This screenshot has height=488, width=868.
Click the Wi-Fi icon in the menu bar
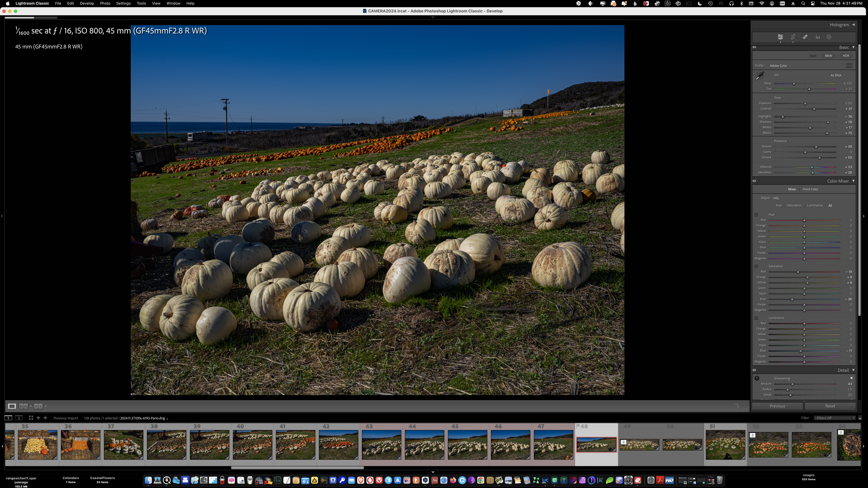coord(762,3)
